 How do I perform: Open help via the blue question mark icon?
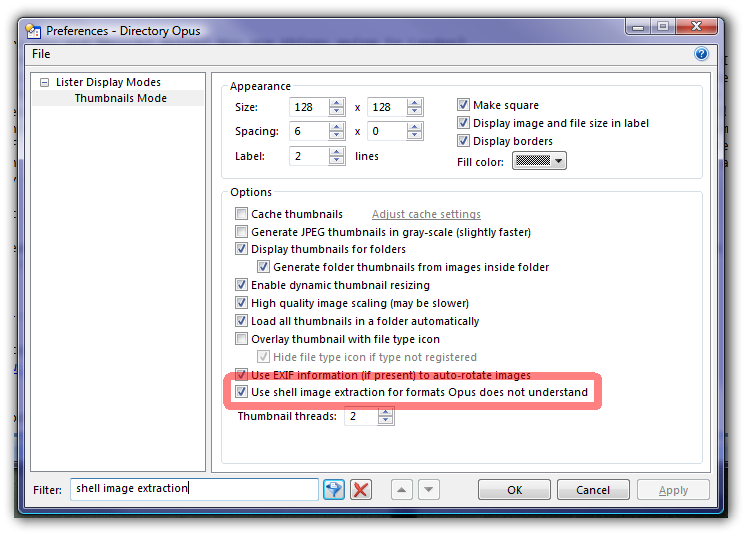(701, 54)
